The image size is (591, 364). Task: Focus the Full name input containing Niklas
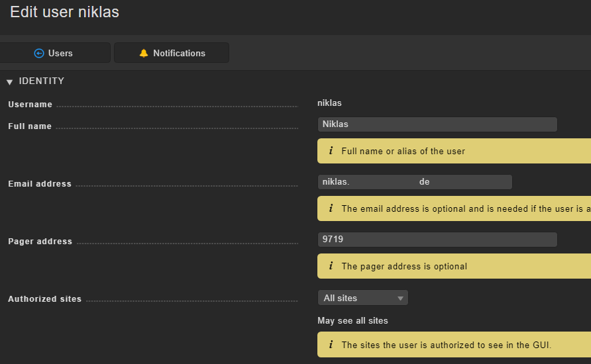click(x=437, y=124)
